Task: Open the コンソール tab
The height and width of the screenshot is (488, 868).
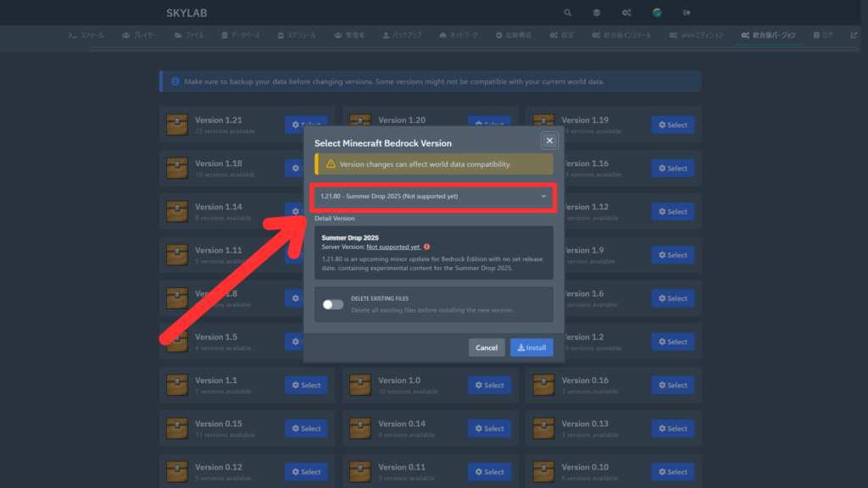Action: (x=86, y=35)
